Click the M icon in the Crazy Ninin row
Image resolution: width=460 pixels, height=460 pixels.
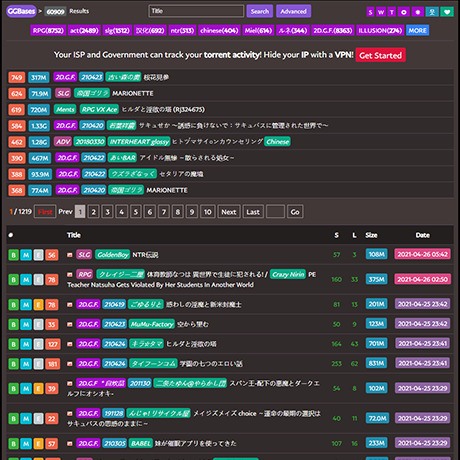click(26, 279)
